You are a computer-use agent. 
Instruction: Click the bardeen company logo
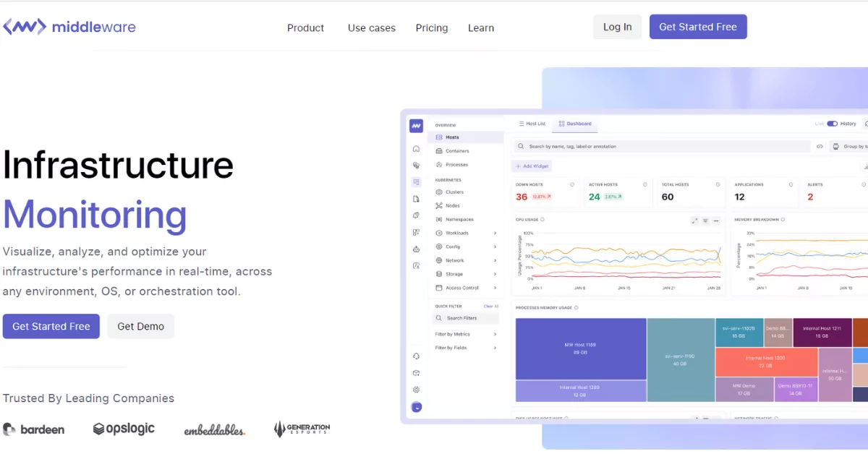[34, 429]
